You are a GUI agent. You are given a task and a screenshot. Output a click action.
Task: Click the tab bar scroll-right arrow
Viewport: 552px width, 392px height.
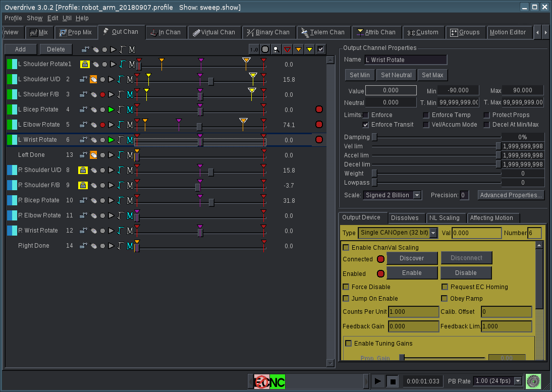pos(545,32)
